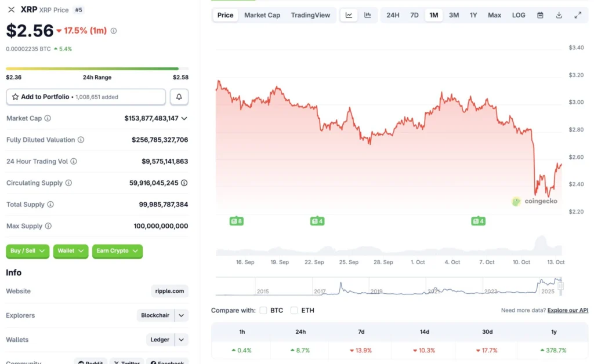Click the download chart data icon
Image resolution: width=594 pixels, height=364 pixels.
coord(559,15)
